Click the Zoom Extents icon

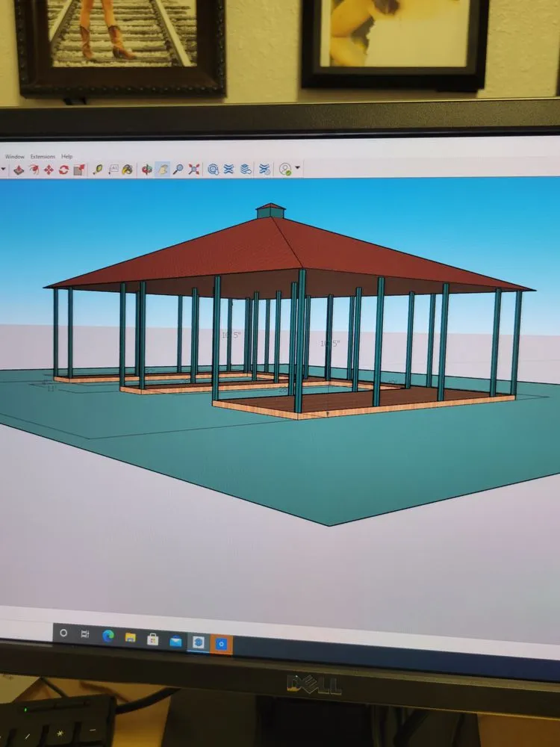194,170
